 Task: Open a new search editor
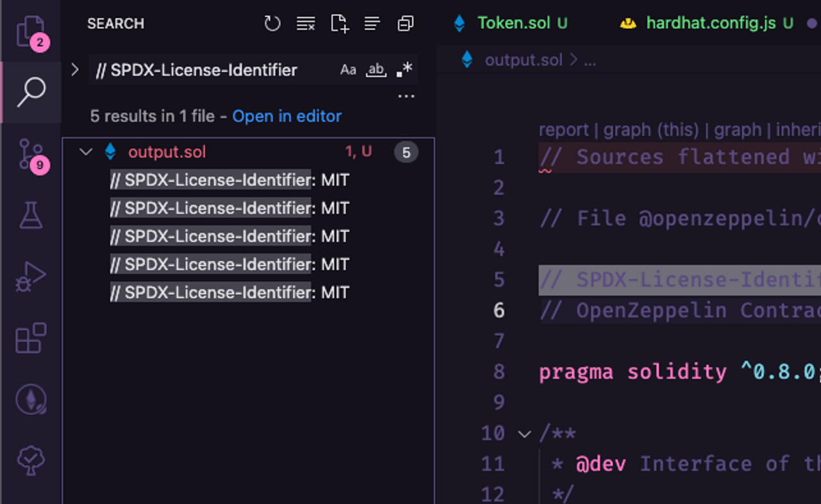click(x=339, y=24)
